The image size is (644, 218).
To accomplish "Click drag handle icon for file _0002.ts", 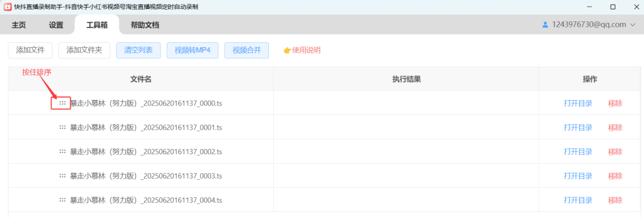I will [63, 151].
